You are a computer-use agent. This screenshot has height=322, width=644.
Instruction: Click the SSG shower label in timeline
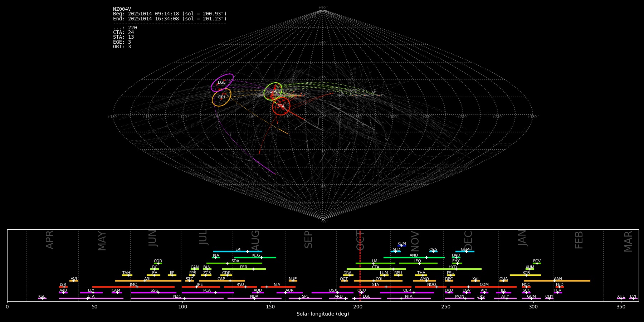(x=154, y=291)
